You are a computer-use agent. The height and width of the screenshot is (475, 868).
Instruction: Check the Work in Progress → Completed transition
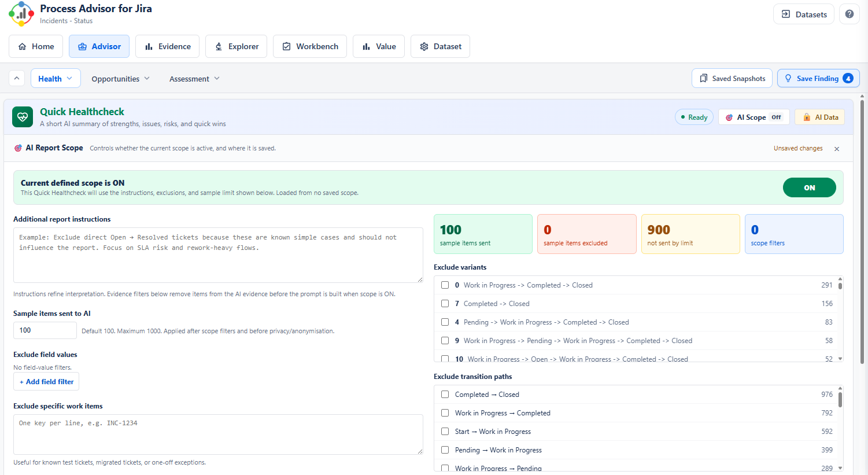(x=445, y=413)
